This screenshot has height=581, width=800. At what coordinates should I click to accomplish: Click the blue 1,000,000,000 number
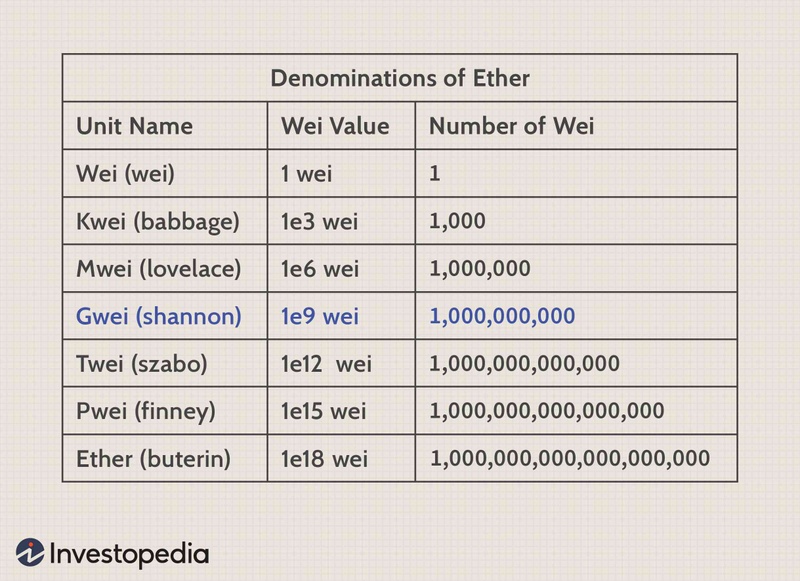tap(503, 316)
